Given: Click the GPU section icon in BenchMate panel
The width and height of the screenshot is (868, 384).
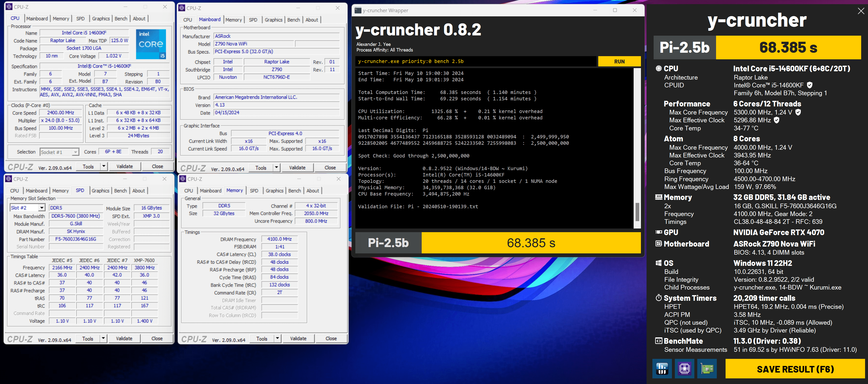Looking at the screenshot, I should 658,232.
